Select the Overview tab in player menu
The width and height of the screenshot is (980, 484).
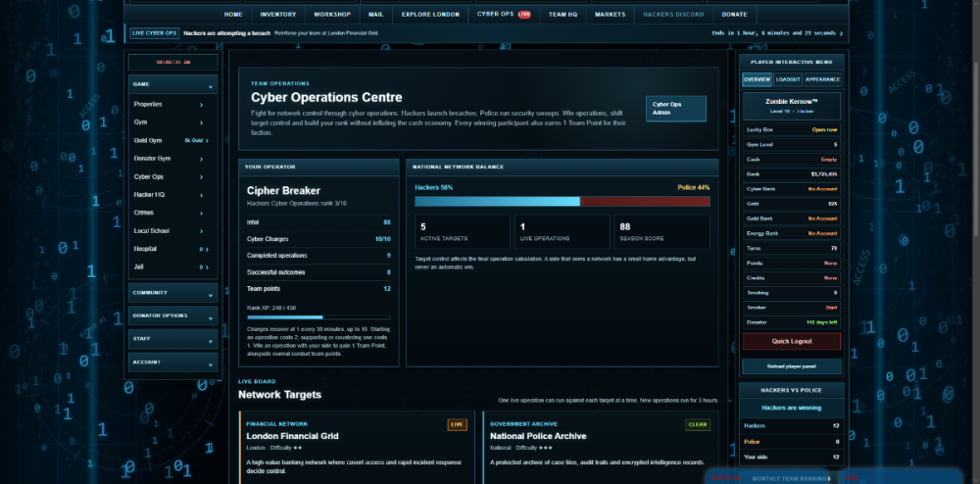pos(757,80)
